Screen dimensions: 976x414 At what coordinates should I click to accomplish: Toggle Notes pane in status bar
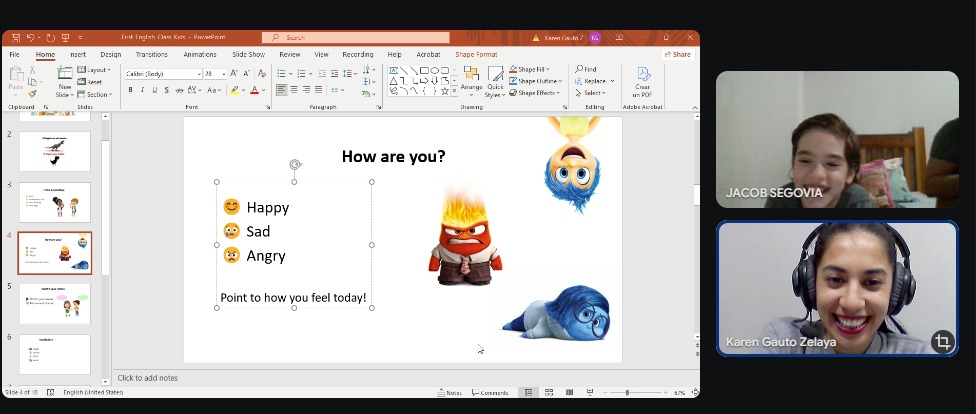coord(449,393)
